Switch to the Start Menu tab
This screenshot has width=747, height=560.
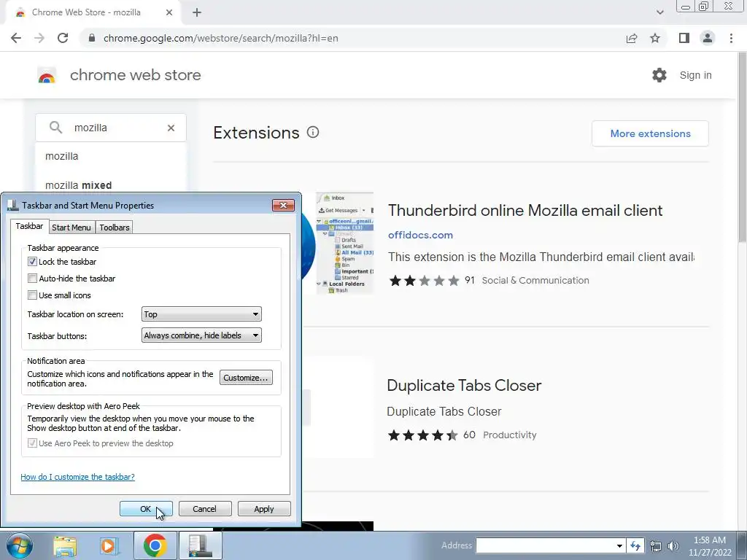pyautogui.click(x=71, y=227)
